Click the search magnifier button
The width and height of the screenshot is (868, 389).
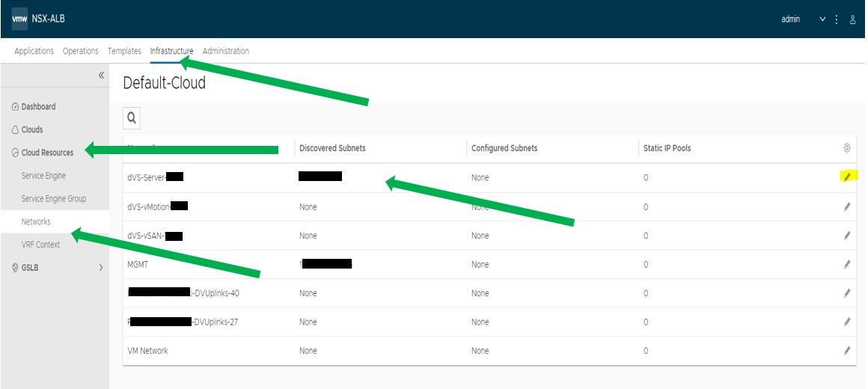click(x=132, y=118)
